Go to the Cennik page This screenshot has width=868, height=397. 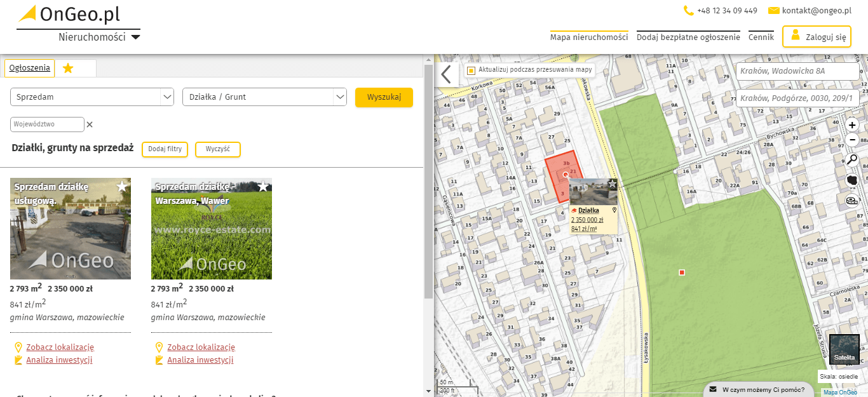[761, 37]
